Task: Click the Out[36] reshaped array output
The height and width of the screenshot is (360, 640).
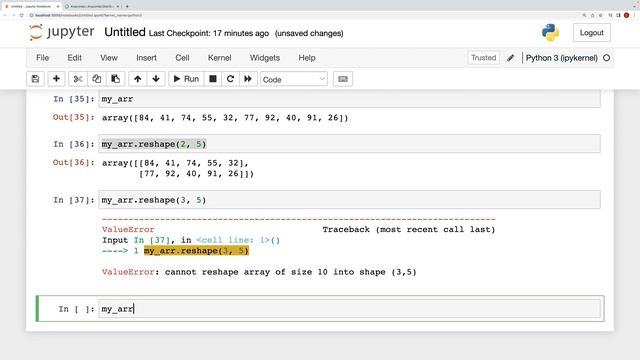Action: [x=178, y=168]
